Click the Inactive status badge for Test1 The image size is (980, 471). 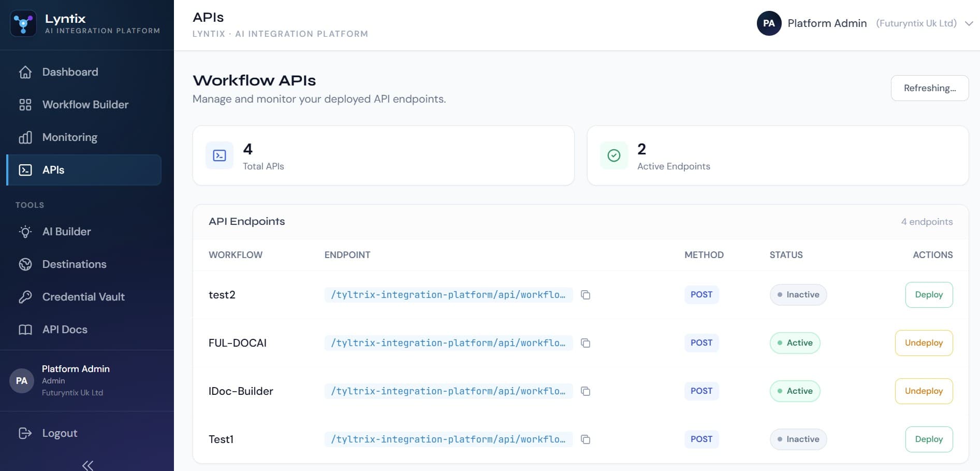(798, 439)
